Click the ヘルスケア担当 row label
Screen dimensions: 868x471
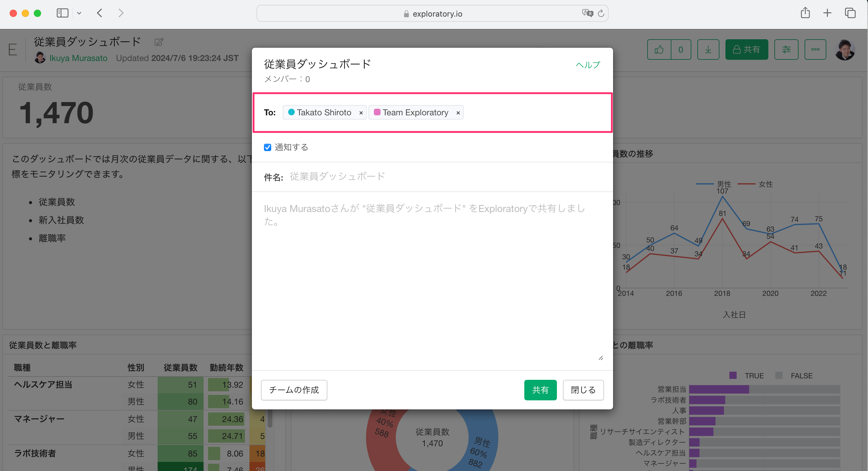coord(43,384)
